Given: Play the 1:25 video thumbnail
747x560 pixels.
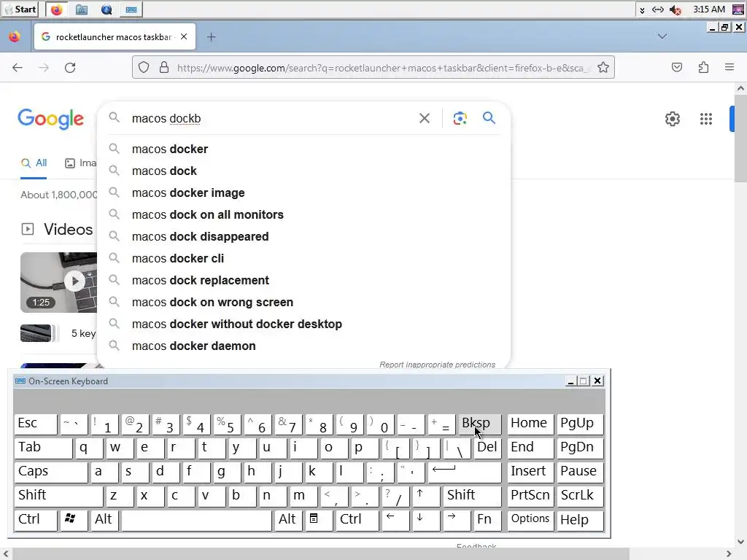Looking at the screenshot, I should 58,282.
